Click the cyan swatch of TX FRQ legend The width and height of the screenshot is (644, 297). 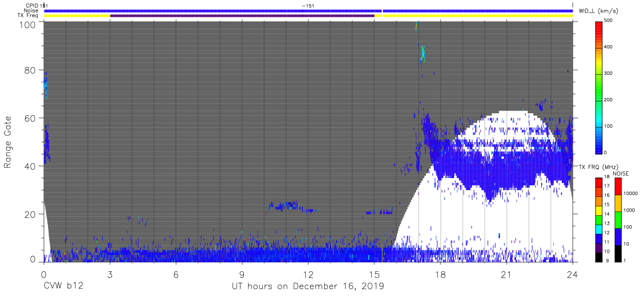click(x=599, y=229)
